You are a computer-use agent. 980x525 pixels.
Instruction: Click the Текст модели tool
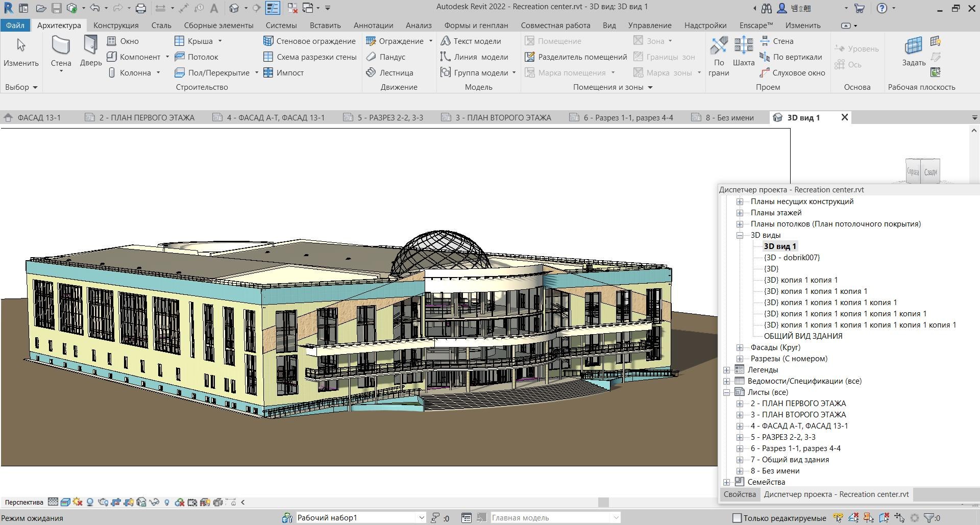pyautogui.click(x=471, y=41)
